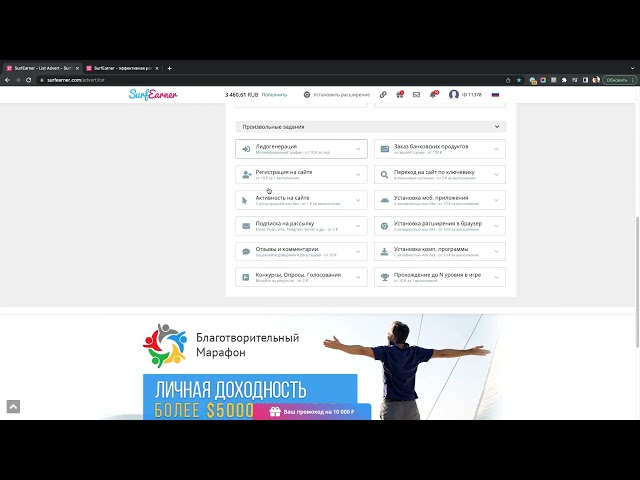Switch to the SurfEarner - List Advert tab
Image resolution: width=640 pixels, height=480 pixels.
coord(42,68)
